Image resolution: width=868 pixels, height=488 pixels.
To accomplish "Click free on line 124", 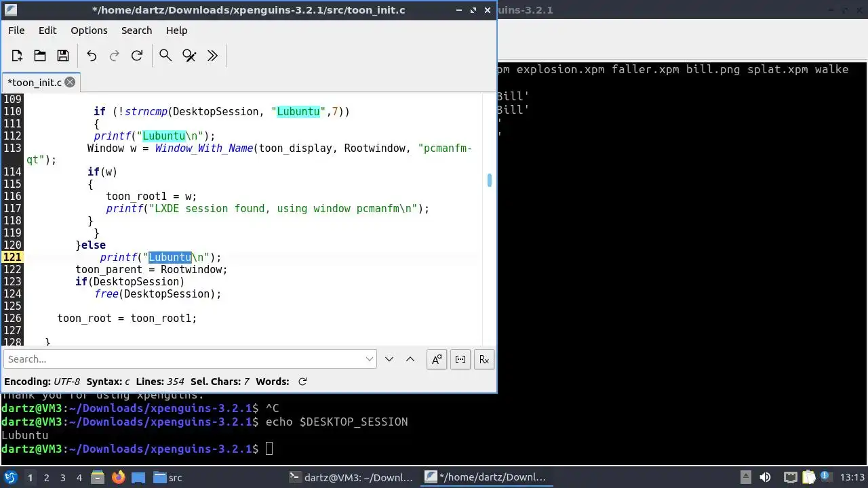I will pyautogui.click(x=106, y=293).
